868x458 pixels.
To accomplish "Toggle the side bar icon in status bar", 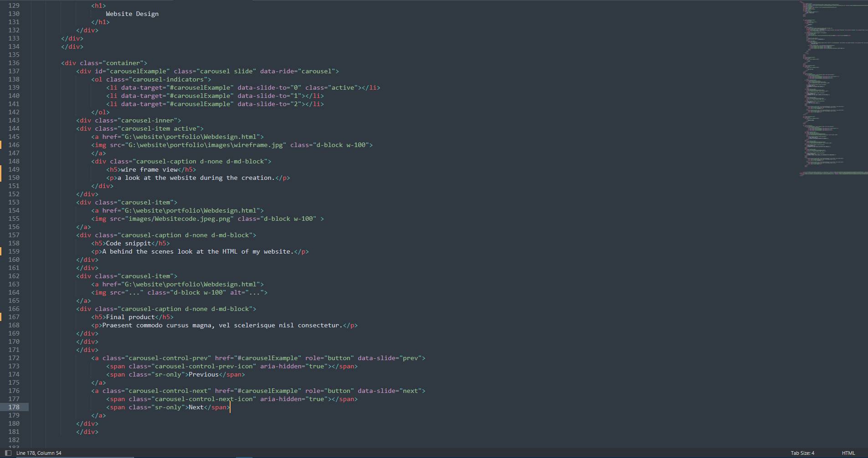I will [8, 453].
